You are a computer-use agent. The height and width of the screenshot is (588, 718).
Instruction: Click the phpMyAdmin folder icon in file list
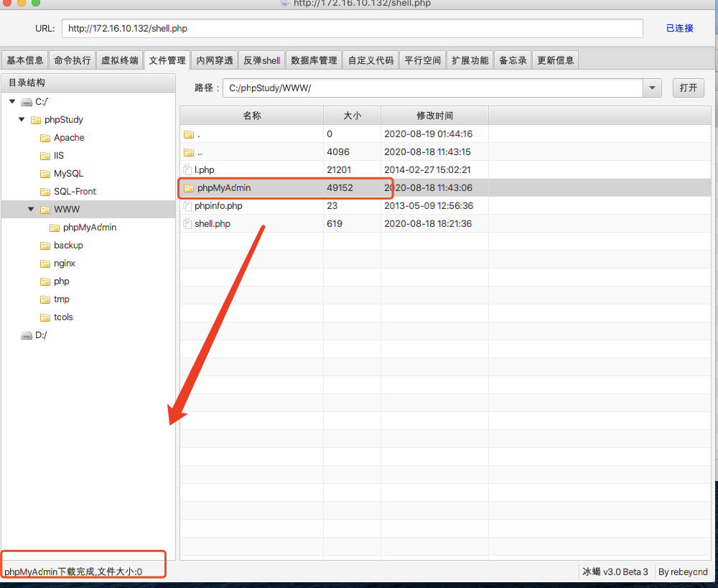pyautogui.click(x=189, y=188)
